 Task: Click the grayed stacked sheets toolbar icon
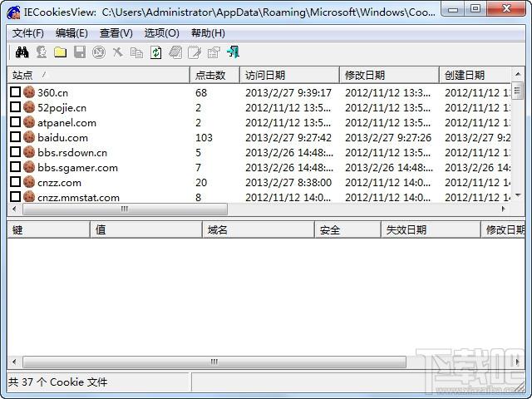point(175,52)
